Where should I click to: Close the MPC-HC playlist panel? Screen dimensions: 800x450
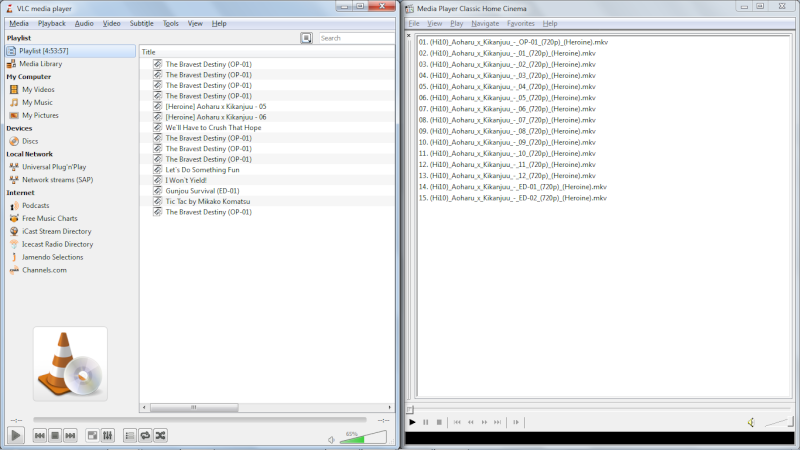tap(409, 36)
